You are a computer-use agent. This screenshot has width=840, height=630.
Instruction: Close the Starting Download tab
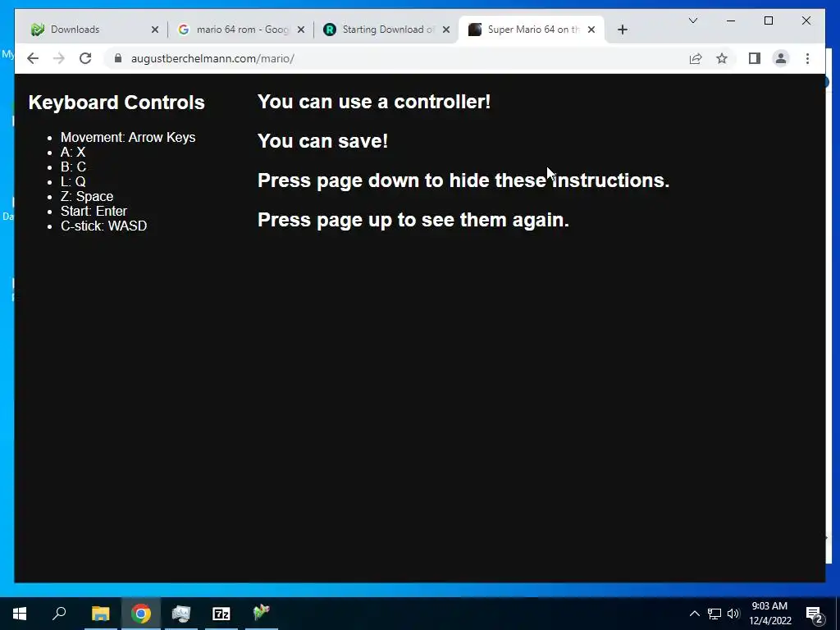pyautogui.click(x=446, y=30)
